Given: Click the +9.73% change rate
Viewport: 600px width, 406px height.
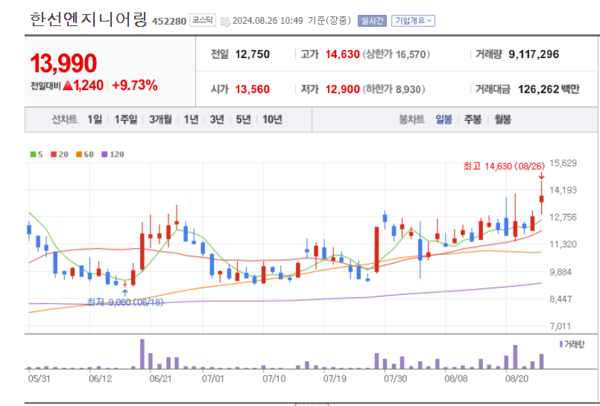Looking at the screenshot, I should [135, 85].
